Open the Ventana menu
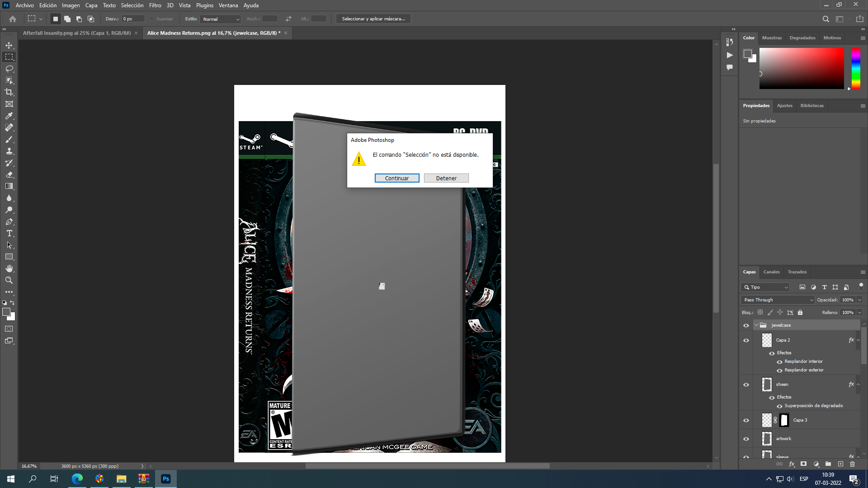 tap(228, 5)
